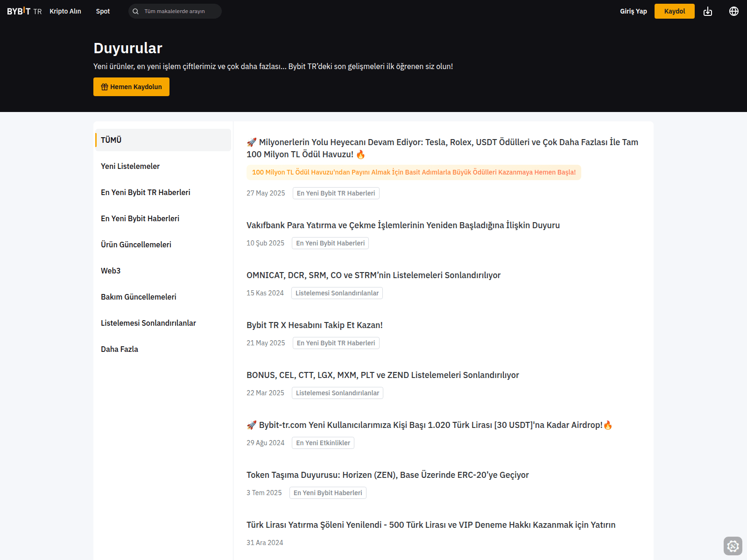Image resolution: width=747 pixels, height=560 pixels.
Task: Open the Kripto Alın menu
Action: click(65, 11)
